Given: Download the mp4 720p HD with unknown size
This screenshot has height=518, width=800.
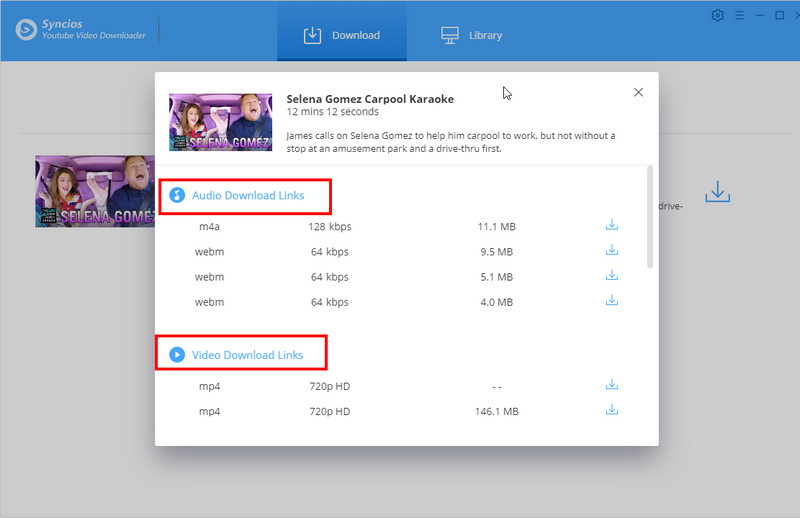Looking at the screenshot, I should point(612,385).
